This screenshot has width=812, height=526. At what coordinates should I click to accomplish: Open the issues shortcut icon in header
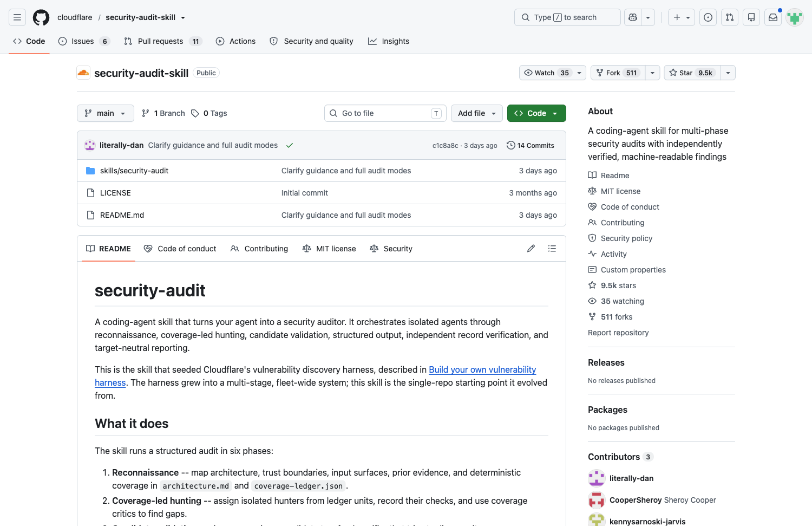(x=708, y=17)
